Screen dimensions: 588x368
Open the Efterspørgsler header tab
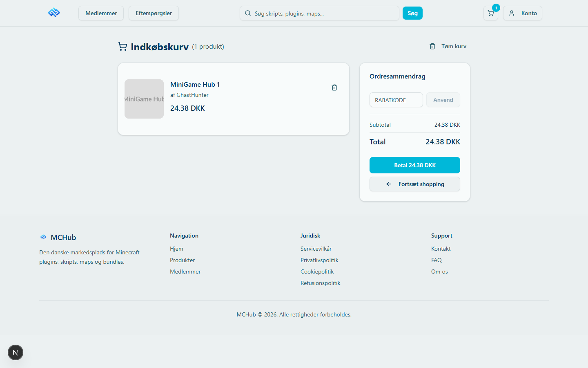[154, 13]
